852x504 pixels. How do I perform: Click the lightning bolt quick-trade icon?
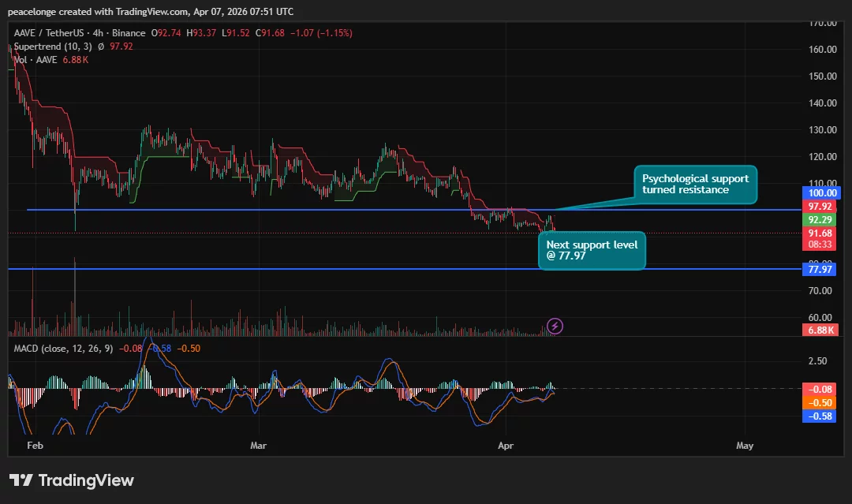click(555, 326)
